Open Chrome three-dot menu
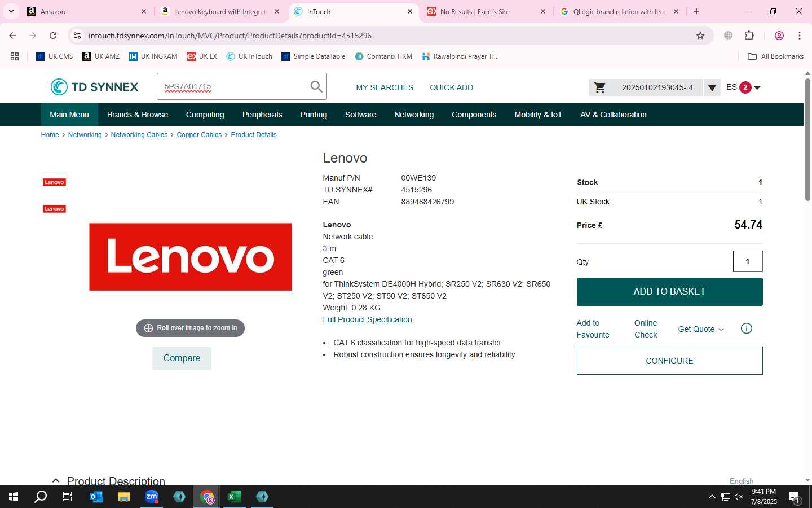Viewport: 812px width, 508px height. [x=800, y=36]
